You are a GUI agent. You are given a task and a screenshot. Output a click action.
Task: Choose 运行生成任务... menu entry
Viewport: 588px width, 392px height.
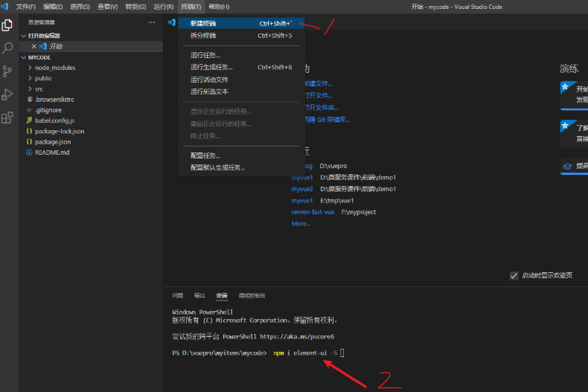coord(241,68)
